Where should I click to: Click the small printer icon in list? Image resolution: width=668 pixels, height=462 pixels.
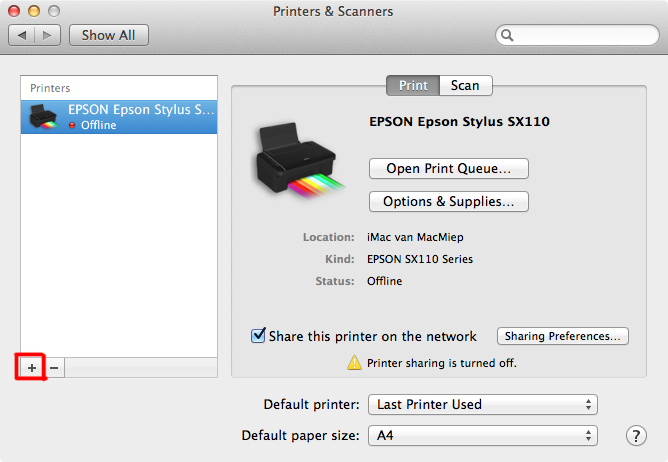pos(43,116)
